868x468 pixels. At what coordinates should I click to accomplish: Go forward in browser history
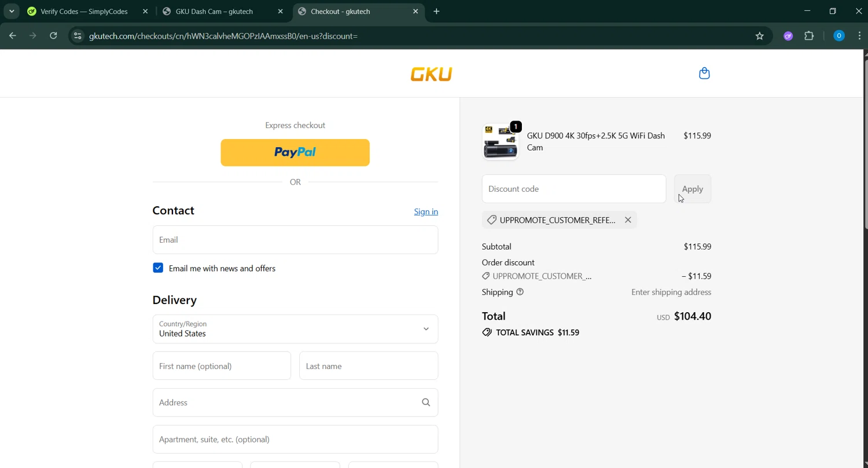[x=33, y=36]
